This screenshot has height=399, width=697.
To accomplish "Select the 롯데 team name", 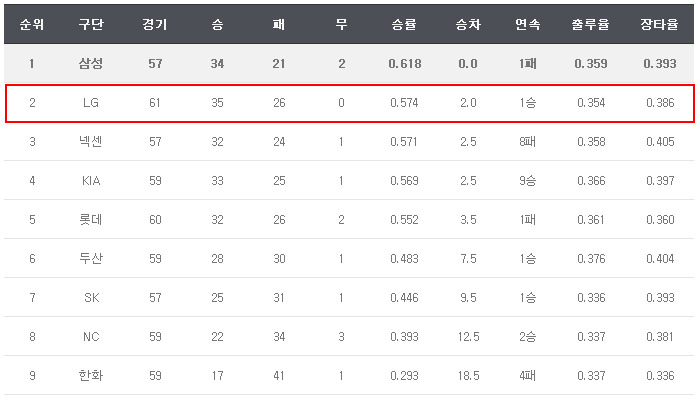I will pyautogui.click(x=91, y=219).
